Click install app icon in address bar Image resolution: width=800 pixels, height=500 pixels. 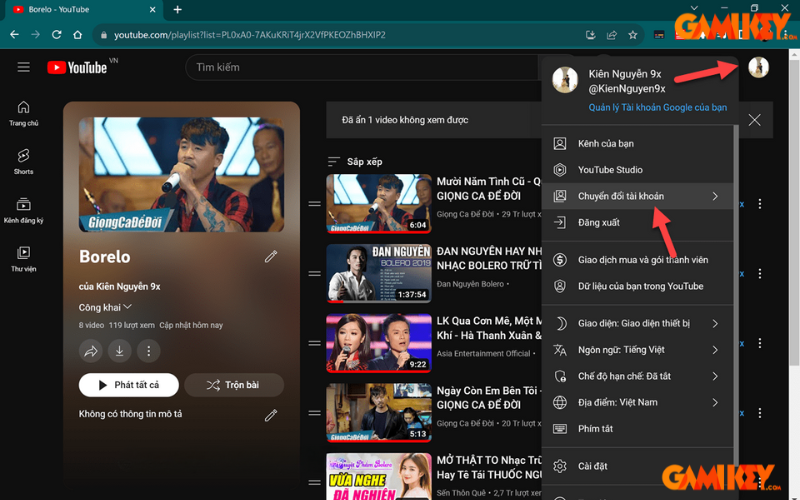click(590, 35)
